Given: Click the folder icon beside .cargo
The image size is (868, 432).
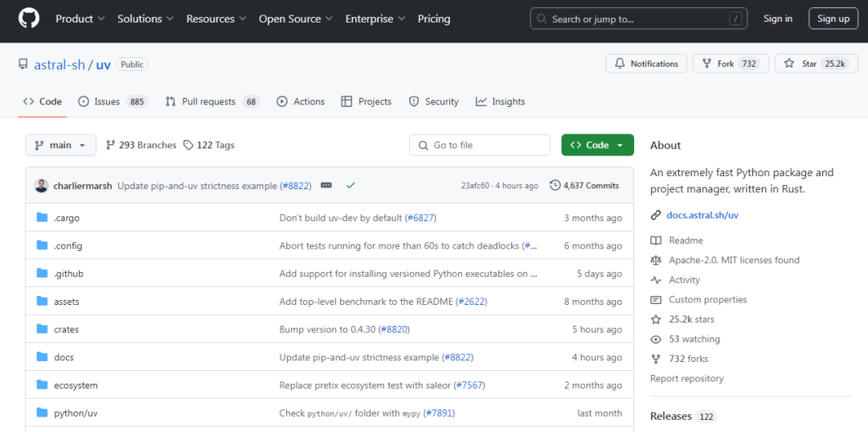Looking at the screenshot, I should 42,217.
